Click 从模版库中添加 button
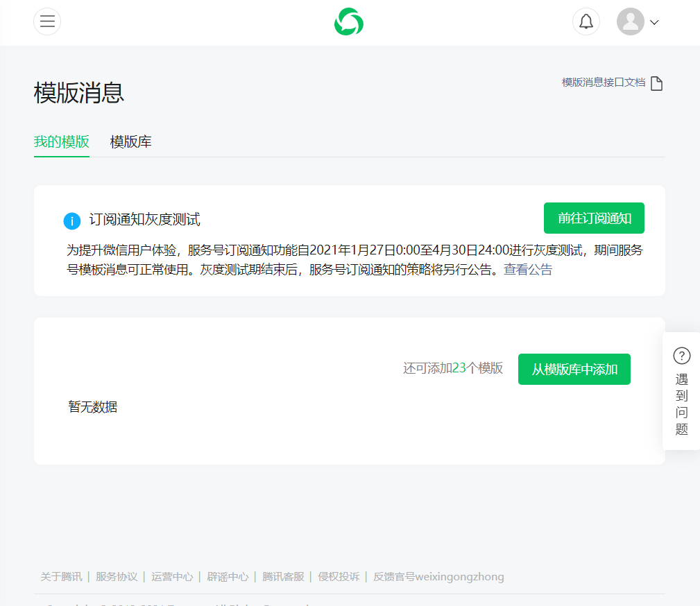700x606 pixels. (x=574, y=369)
